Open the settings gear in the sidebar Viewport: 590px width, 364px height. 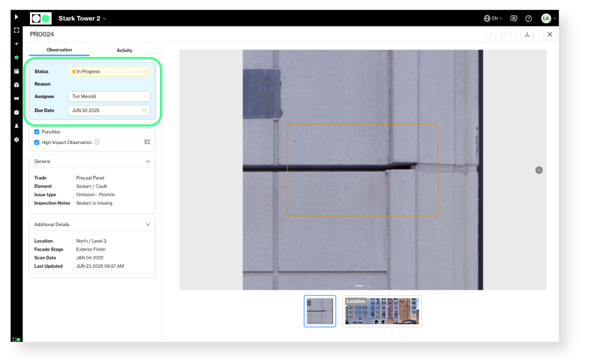click(17, 140)
